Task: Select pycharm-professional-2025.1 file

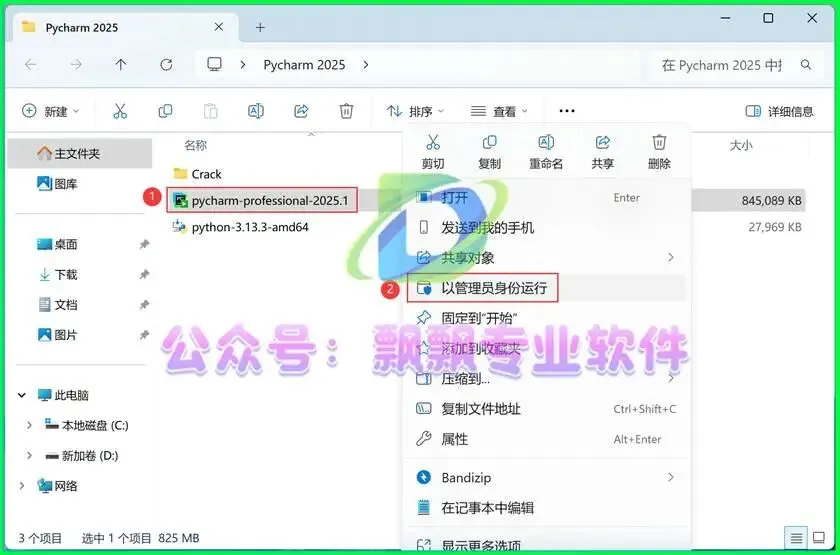Action: [261, 200]
